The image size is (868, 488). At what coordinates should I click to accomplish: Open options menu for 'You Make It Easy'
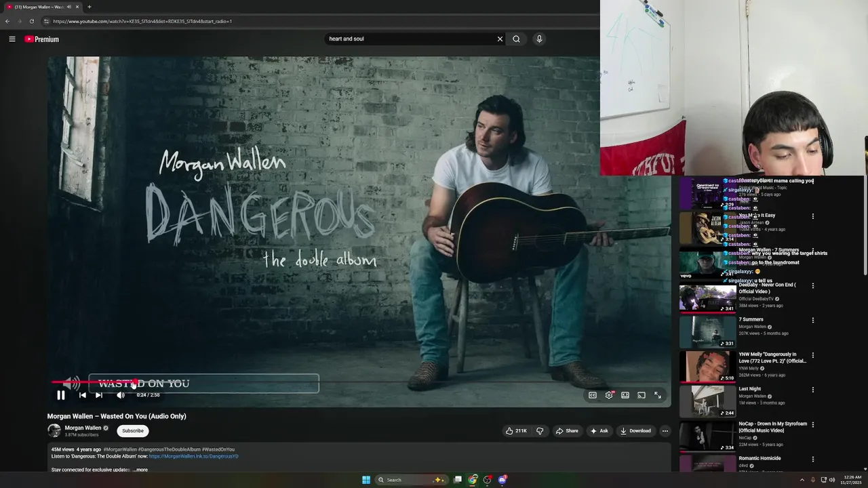tap(812, 216)
